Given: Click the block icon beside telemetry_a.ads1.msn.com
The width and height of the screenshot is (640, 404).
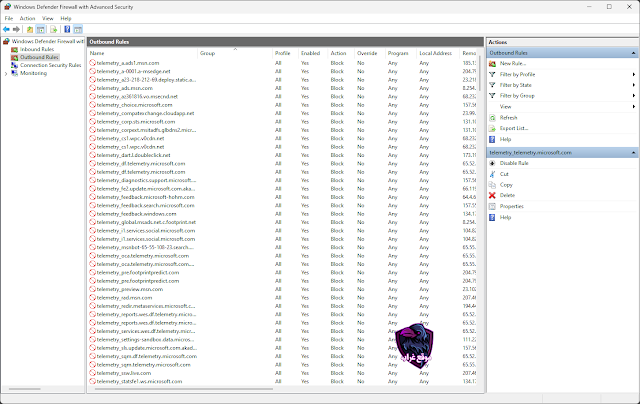Looking at the screenshot, I should pyautogui.click(x=93, y=63).
